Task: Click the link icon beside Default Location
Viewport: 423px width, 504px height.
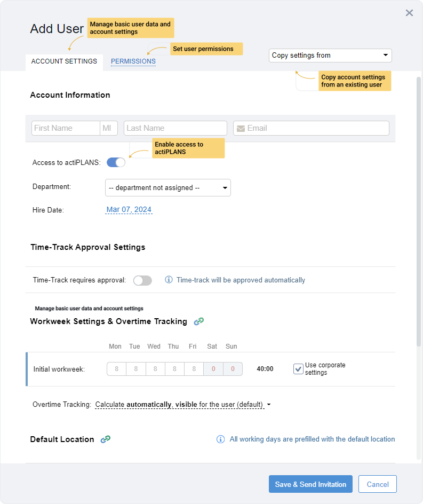Action: point(106,439)
